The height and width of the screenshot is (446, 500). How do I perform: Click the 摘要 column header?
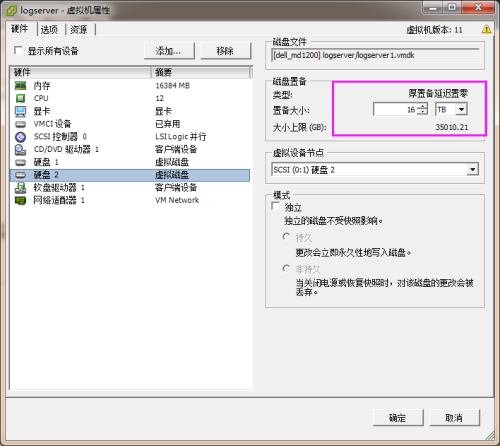(201, 72)
